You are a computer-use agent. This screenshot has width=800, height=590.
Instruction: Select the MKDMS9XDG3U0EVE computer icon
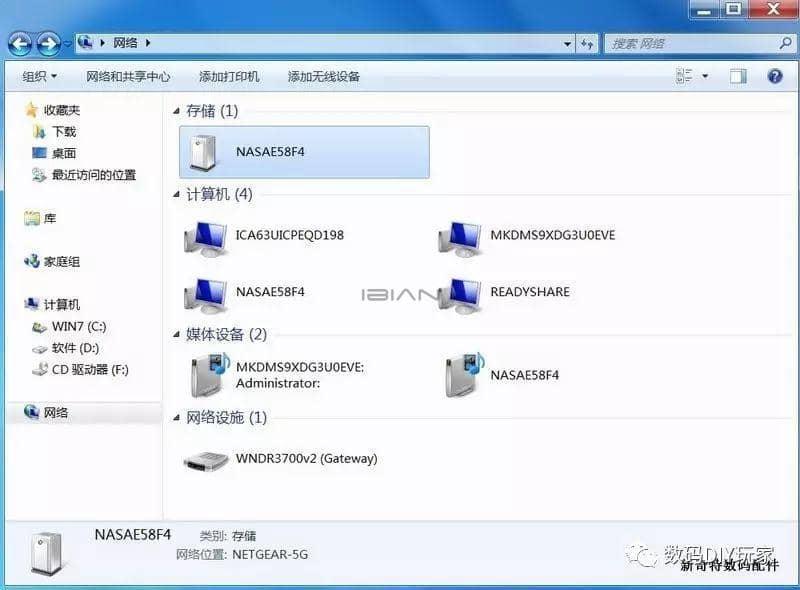tap(460, 237)
